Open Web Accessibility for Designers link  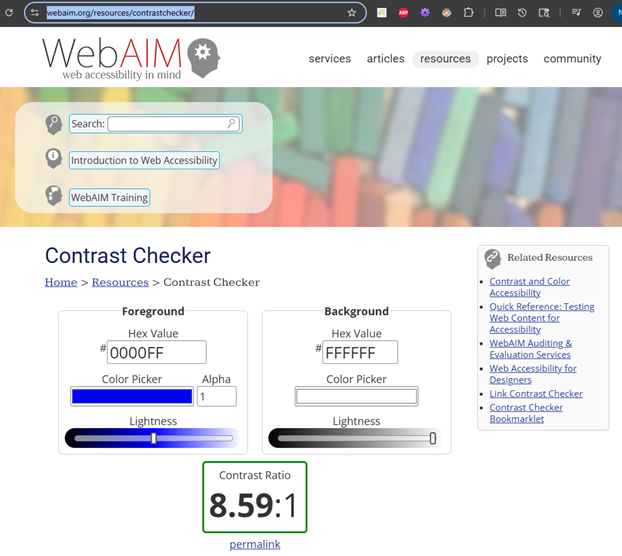(x=533, y=374)
